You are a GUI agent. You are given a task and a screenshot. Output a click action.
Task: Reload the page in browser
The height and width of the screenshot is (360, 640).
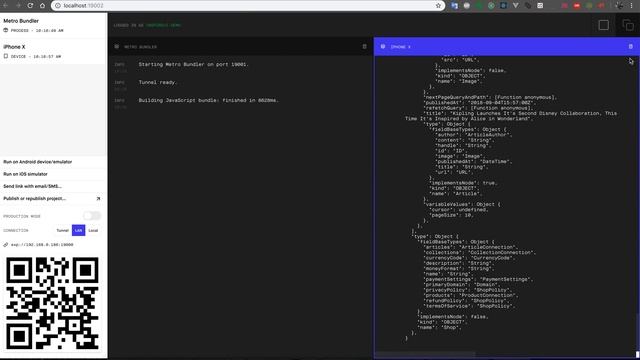click(x=30, y=6)
